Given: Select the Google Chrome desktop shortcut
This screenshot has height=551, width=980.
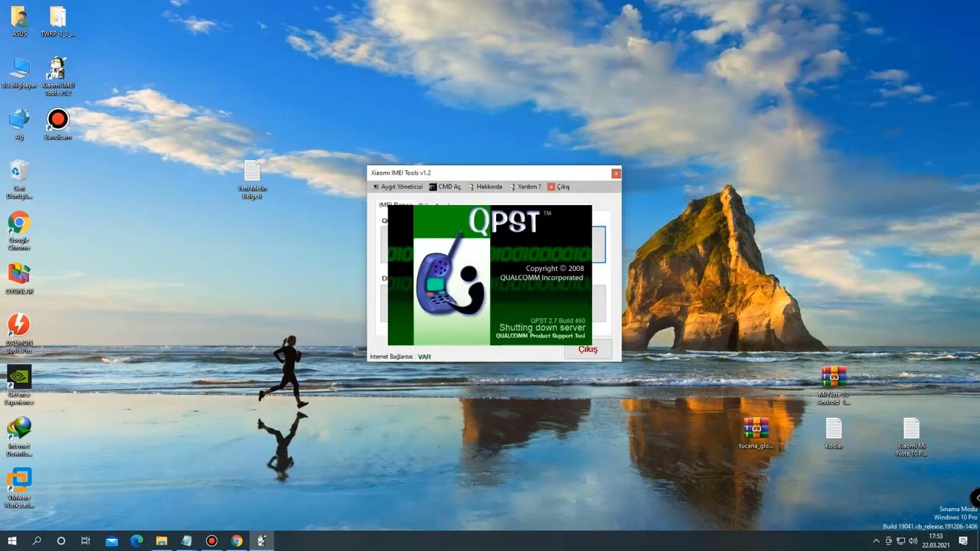Looking at the screenshot, I should (x=19, y=230).
